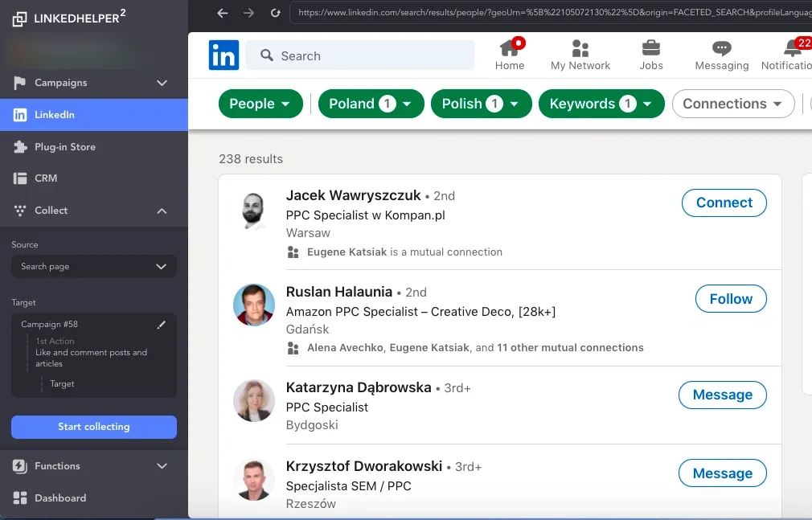Click the LinkedIn Search input field
Viewport: 812px width, 520px height.
[360, 55]
